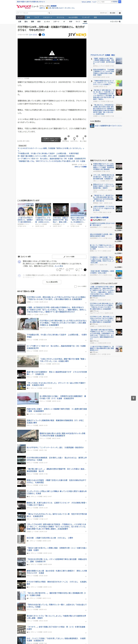The width and height of the screenshot is (138, 644).
Task: Expand the first comment with もっと見る
Action: coord(59,266)
